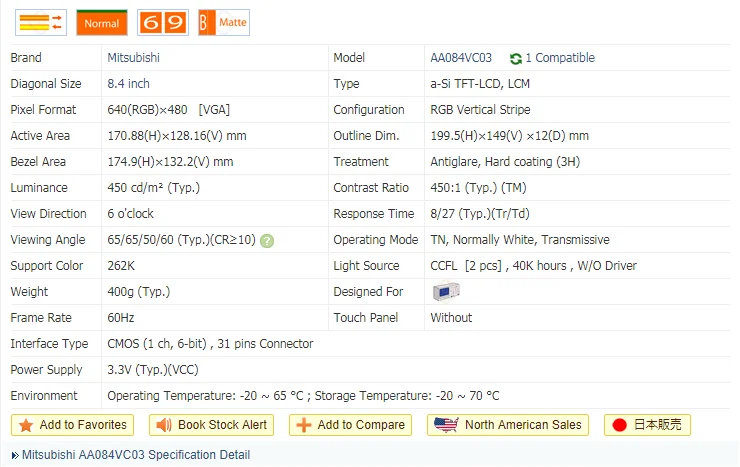This screenshot has width=740, height=467.
Task: Click the green help icon beside Viewing Angle
Action: 267,241
